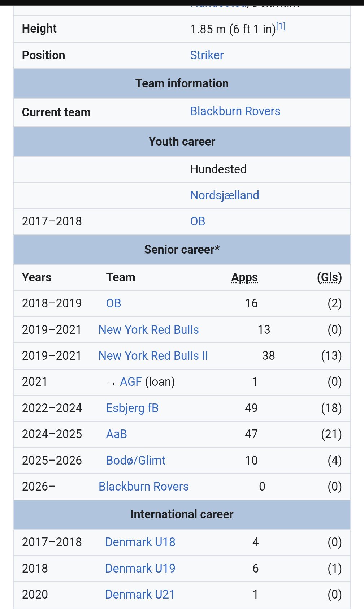Click the AGF loan team link
Image resolution: width=364 pixels, height=609 pixels.
tap(131, 382)
